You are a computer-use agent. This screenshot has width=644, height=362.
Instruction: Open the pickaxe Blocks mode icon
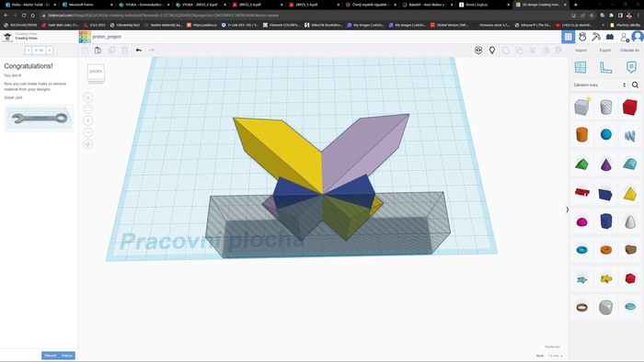[x=596, y=37]
